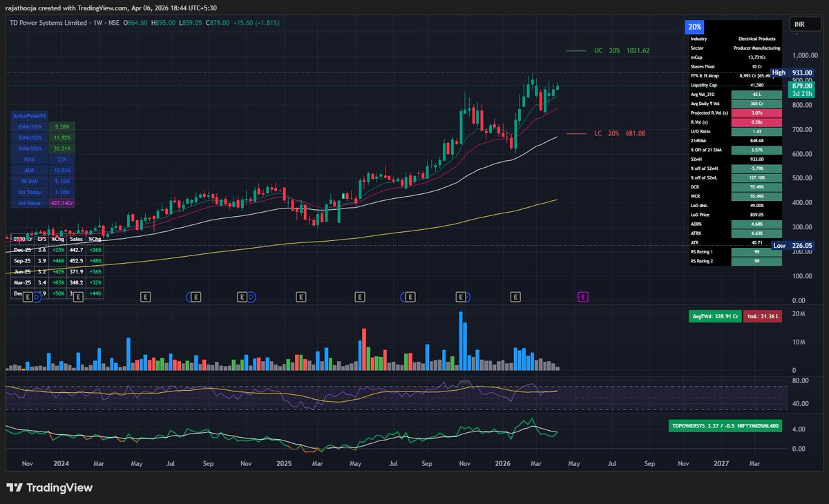Screen dimensions: 829x504
Task: Click the earnings E marker above May 2025
Action: point(359,297)
